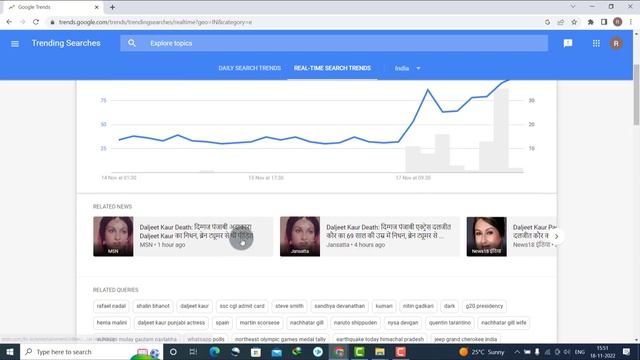Image resolution: width=640 pixels, height=360 pixels.
Task: Select the steve smith query chip
Action: point(289,306)
